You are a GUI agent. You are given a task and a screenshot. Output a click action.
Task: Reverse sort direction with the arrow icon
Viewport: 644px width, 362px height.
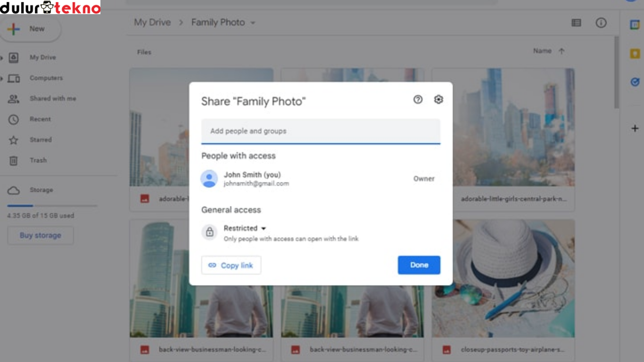pyautogui.click(x=561, y=51)
